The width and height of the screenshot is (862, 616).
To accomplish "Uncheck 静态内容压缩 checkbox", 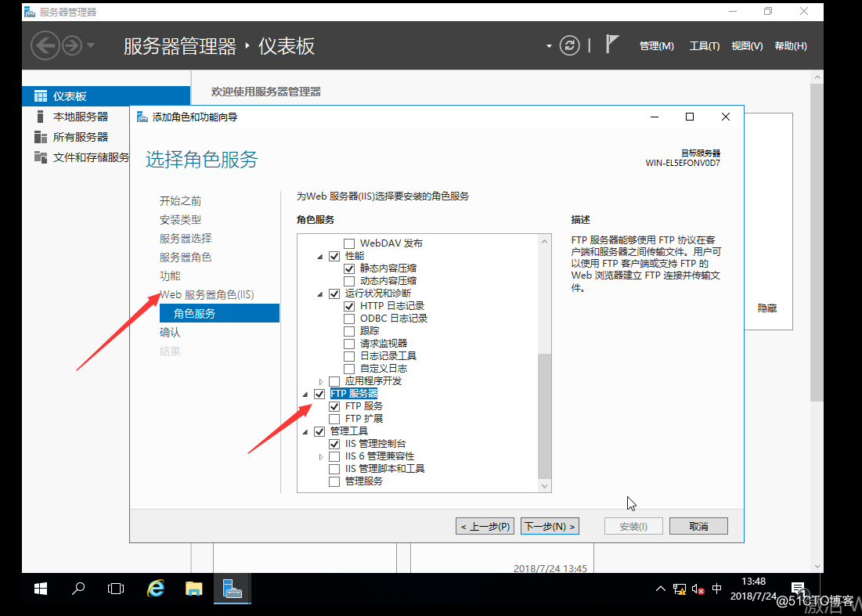I will click(x=349, y=268).
